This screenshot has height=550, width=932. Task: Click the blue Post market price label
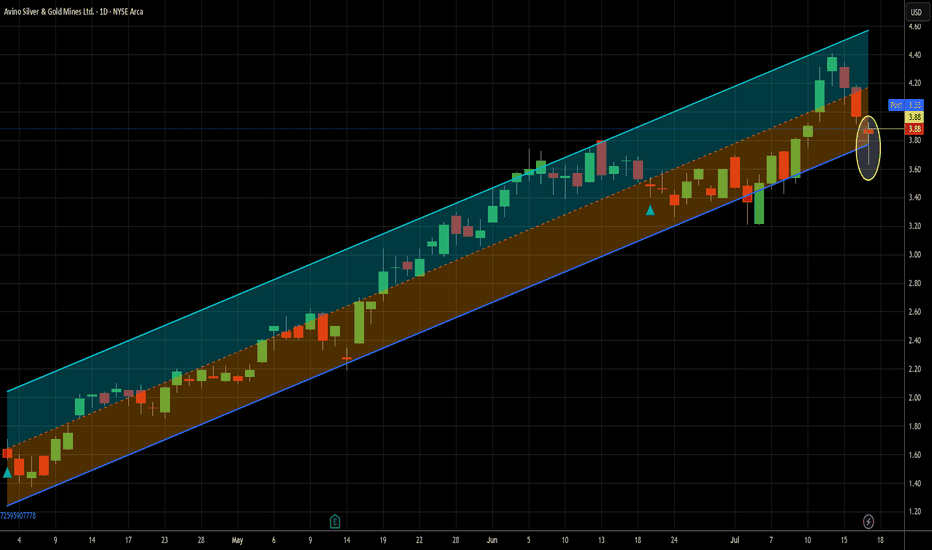pyautogui.click(x=897, y=105)
